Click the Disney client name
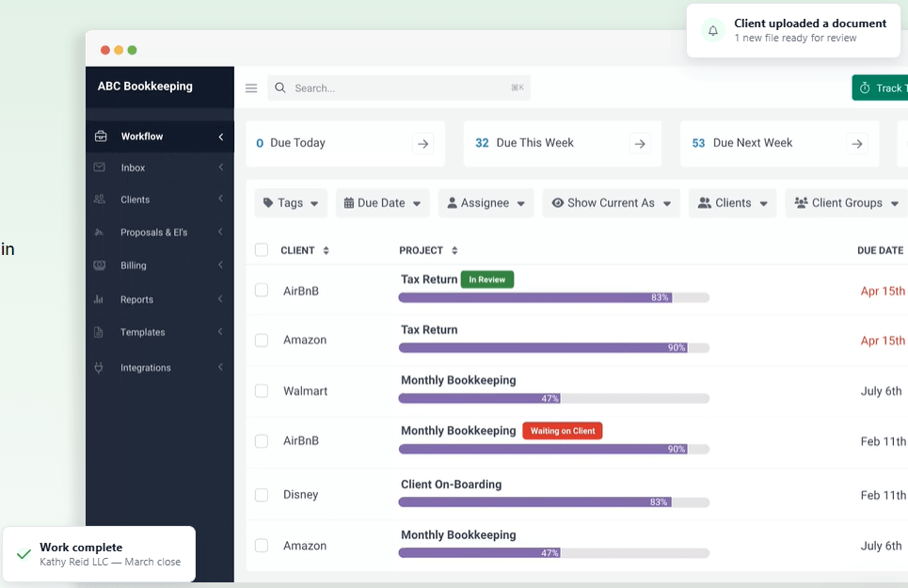This screenshot has height=588, width=908. [x=300, y=495]
